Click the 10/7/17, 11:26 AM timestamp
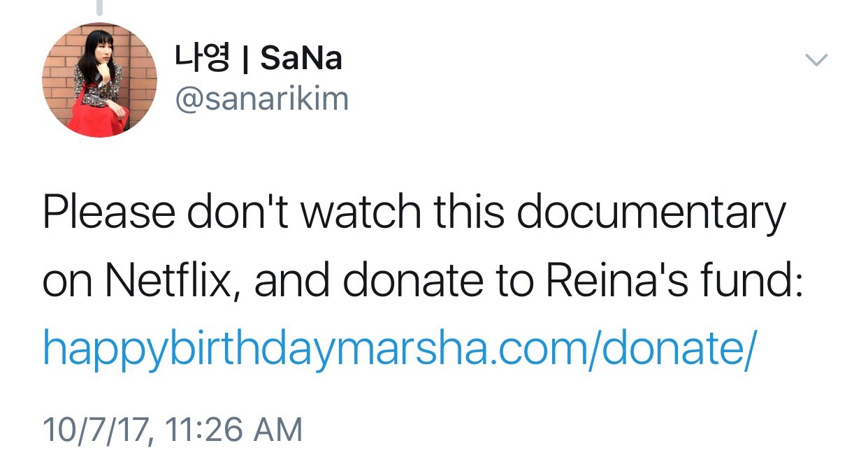 (x=173, y=428)
